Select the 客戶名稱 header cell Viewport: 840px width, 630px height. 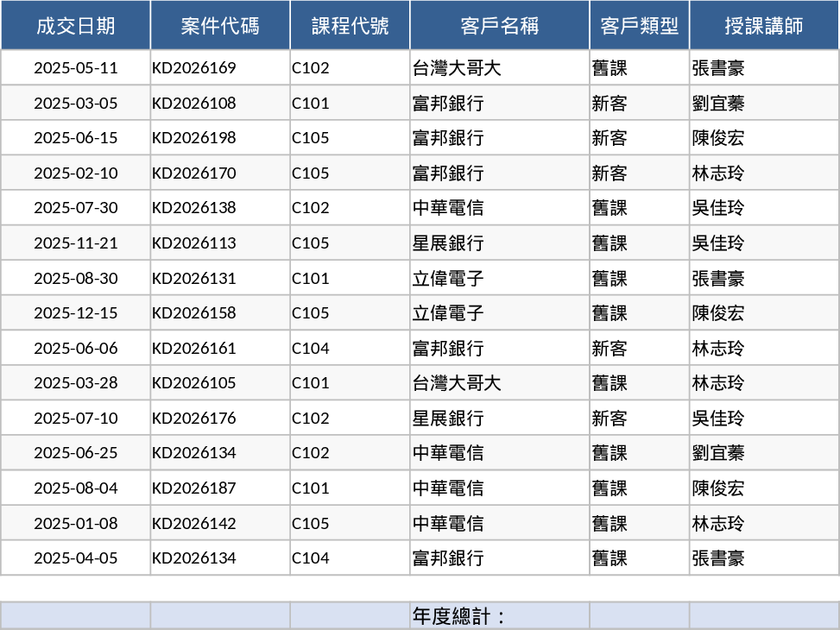(x=499, y=26)
